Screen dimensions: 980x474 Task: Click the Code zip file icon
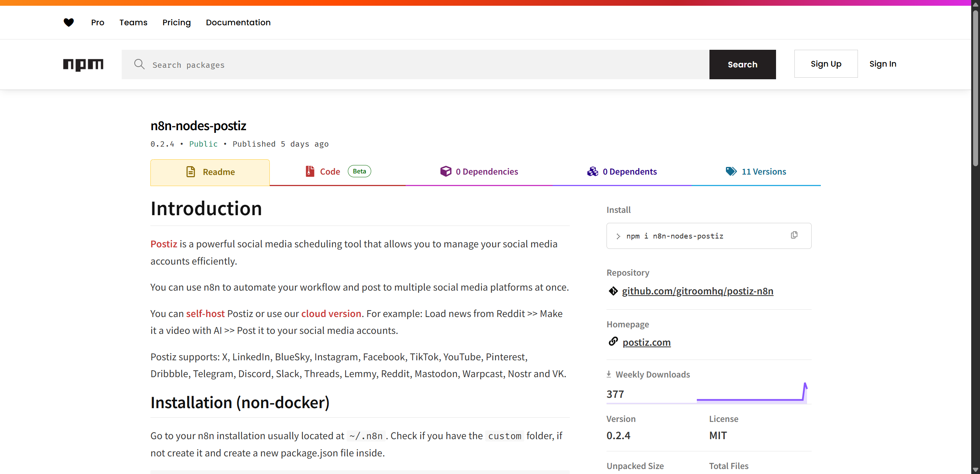point(310,172)
